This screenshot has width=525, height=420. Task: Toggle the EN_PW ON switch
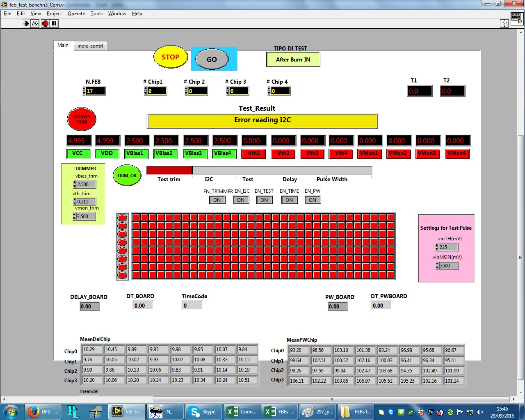(x=313, y=200)
